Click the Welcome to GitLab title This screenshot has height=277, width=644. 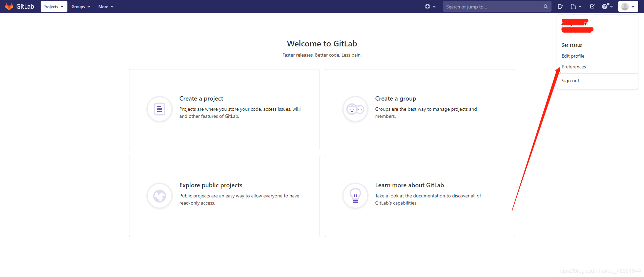322,44
